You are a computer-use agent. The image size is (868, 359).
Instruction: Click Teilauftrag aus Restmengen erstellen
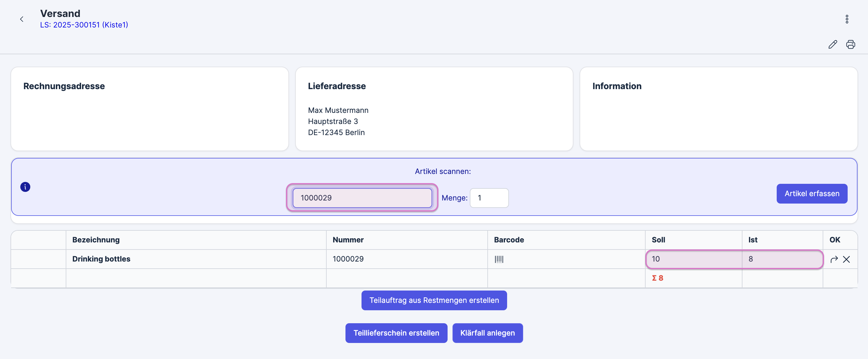(434, 300)
